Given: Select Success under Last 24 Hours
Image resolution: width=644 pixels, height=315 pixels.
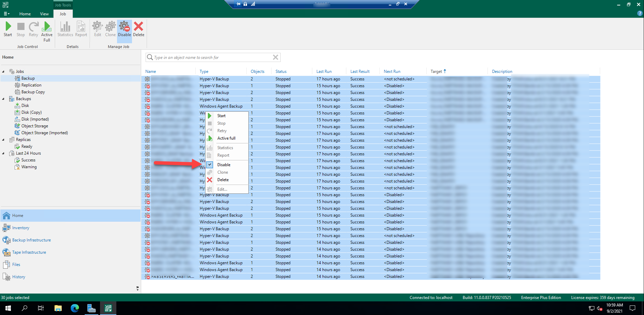Looking at the screenshot, I should pyautogui.click(x=28, y=160).
